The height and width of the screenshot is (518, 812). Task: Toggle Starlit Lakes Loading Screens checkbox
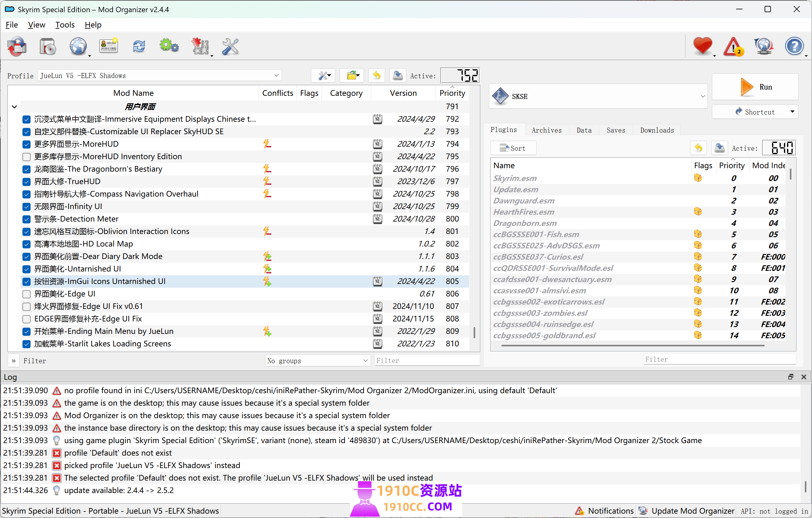pos(26,344)
